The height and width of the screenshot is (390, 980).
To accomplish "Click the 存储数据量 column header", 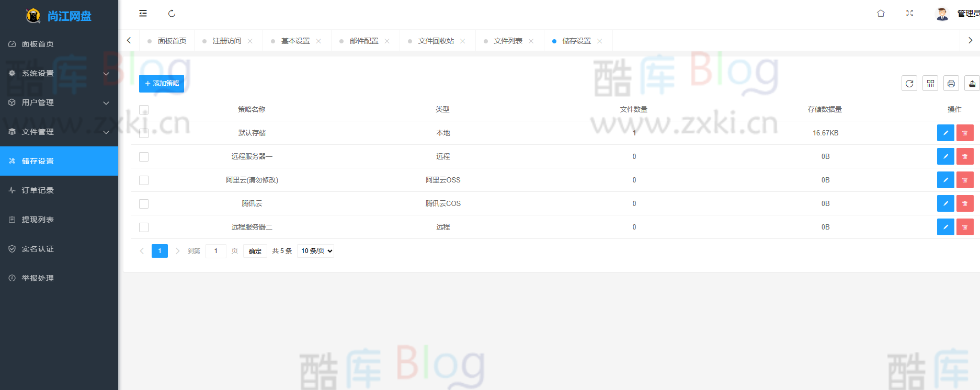I will 825,109.
